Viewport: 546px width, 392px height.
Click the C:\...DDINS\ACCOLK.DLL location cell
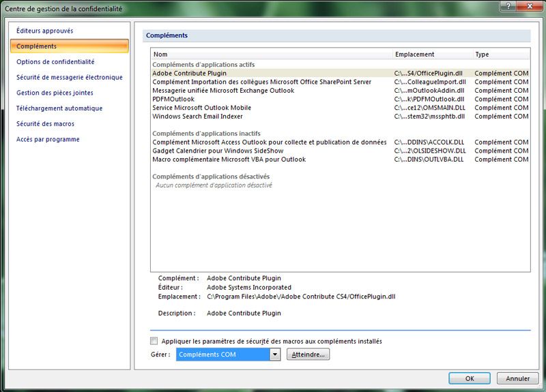tap(429, 142)
